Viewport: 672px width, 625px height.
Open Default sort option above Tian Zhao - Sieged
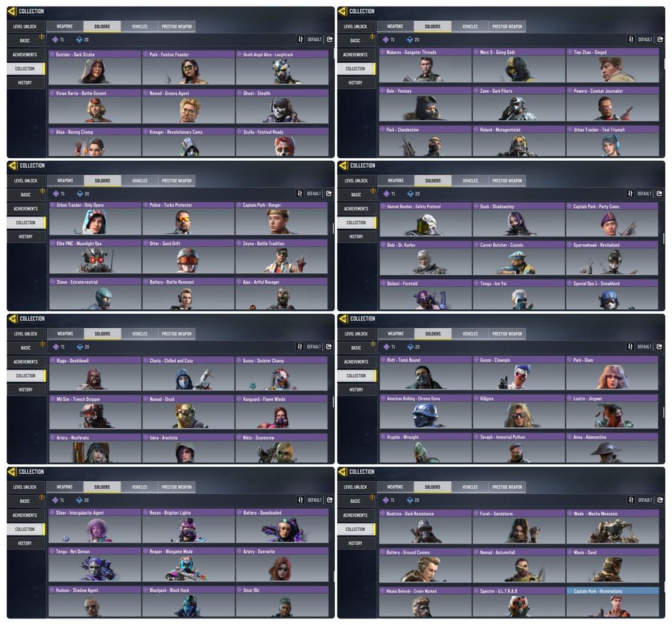tap(645, 39)
